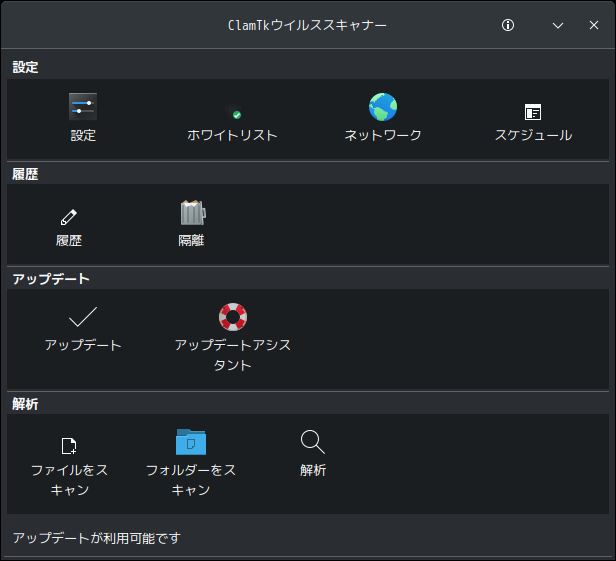Open the 設定 sliders icon
The image size is (616, 561).
[82, 106]
